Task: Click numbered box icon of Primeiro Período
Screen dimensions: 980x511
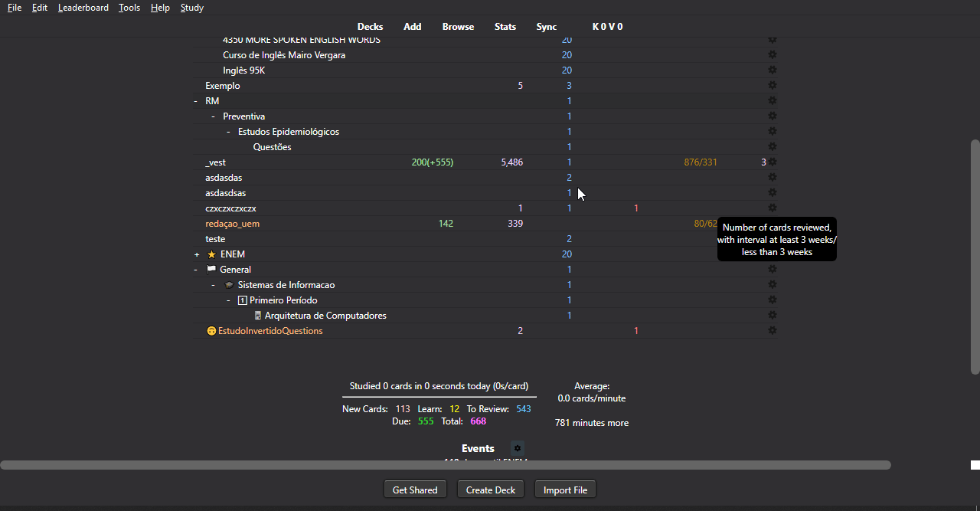Action: 242,300
